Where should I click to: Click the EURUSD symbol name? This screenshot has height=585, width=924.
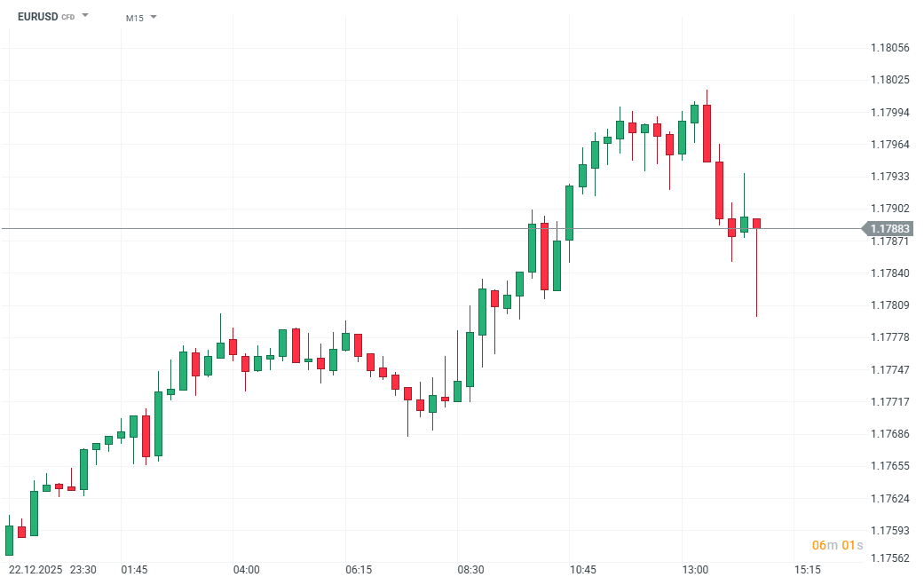click(36, 17)
